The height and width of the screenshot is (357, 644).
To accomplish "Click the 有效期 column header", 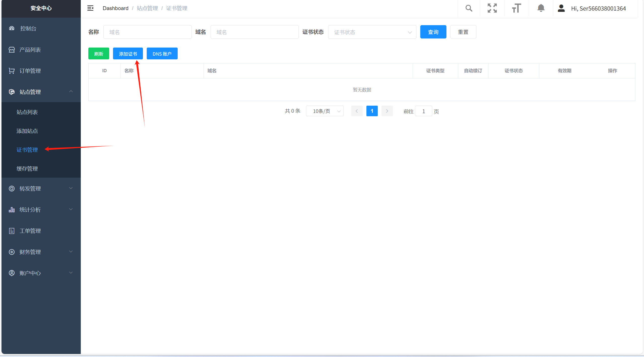I will [564, 71].
